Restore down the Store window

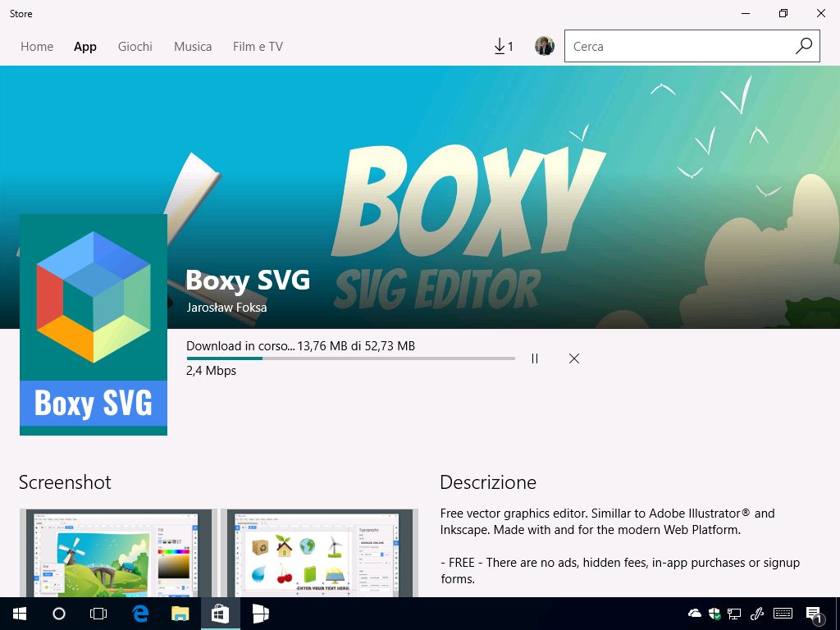tap(783, 13)
